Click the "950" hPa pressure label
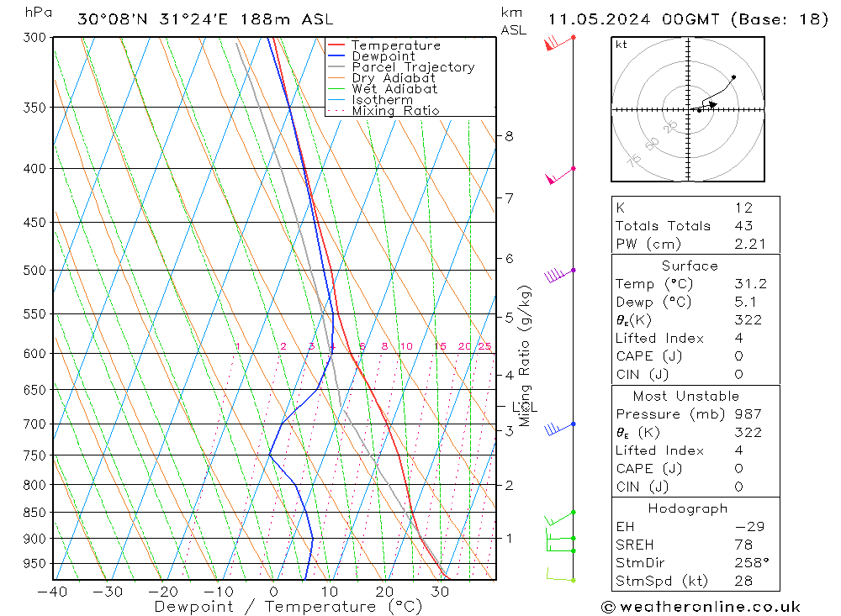This screenshot has height=616, width=841. 34,563
